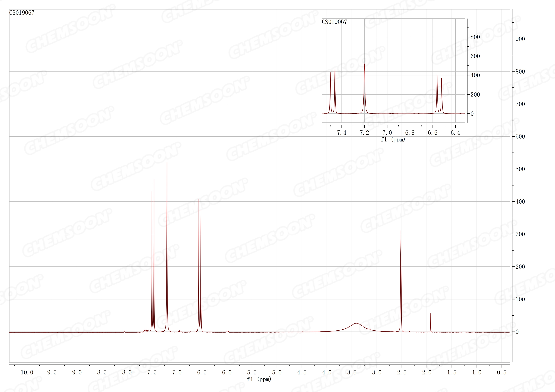Click the 6.4 tick label on inset x-axis

click(x=455, y=133)
